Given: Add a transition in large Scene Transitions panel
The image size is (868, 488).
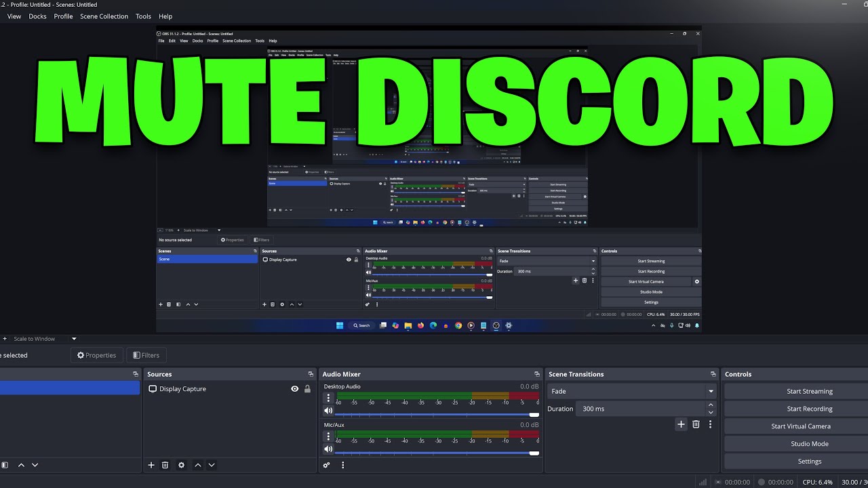Looking at the screenshot, I should (681, 424).
